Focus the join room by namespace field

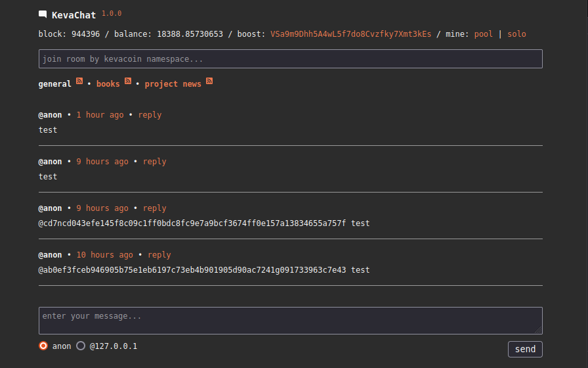(x=291, y=59)
